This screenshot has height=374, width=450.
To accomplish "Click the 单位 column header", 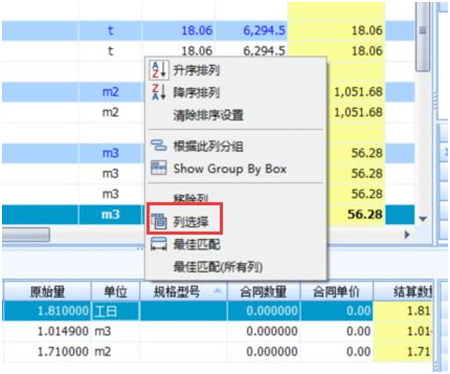I will [115, 292].
